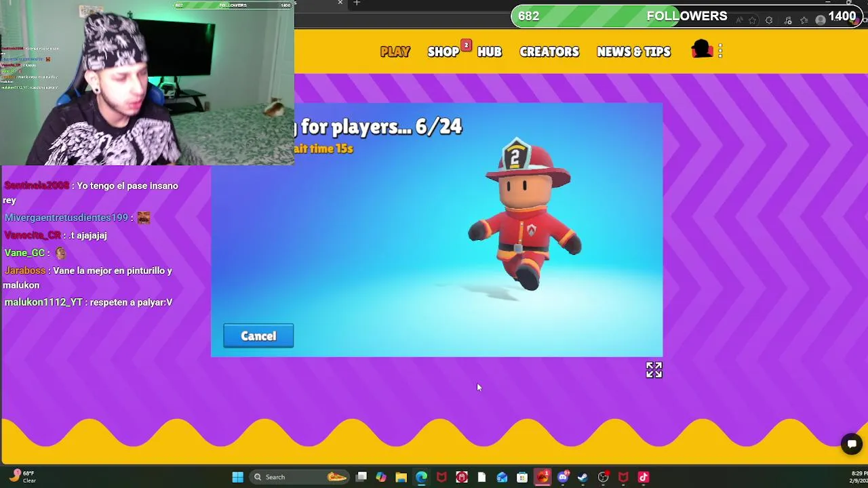
Task: Open the three-dot menu beside the avatar
Action: click(x=720, y=50)
